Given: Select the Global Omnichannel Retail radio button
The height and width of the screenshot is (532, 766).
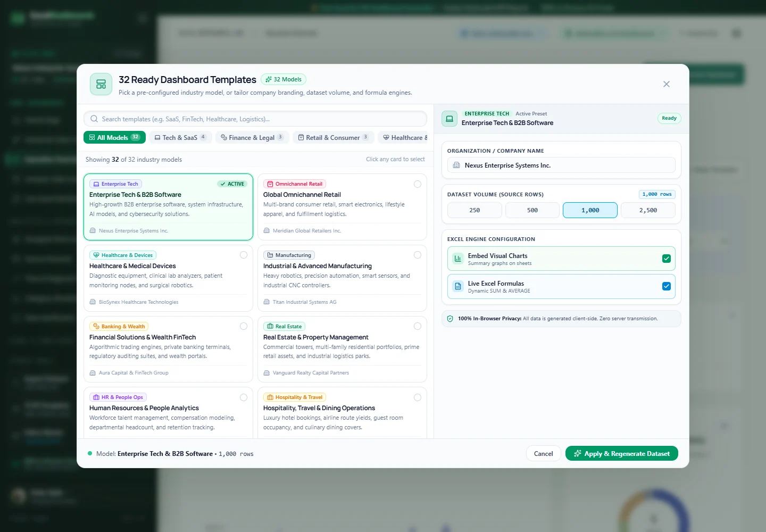Looking at the screenshot, I should (418, 184).
